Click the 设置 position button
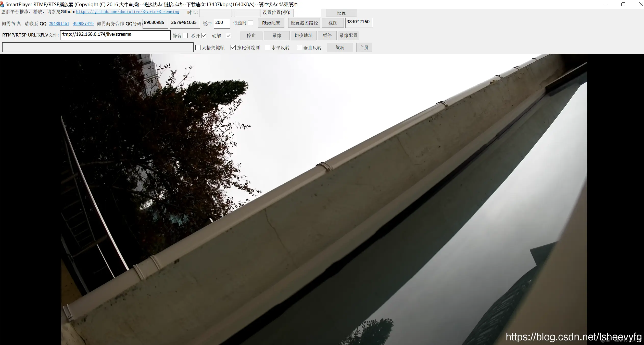This screenshot has width=644, height=345. click(341, 13)
